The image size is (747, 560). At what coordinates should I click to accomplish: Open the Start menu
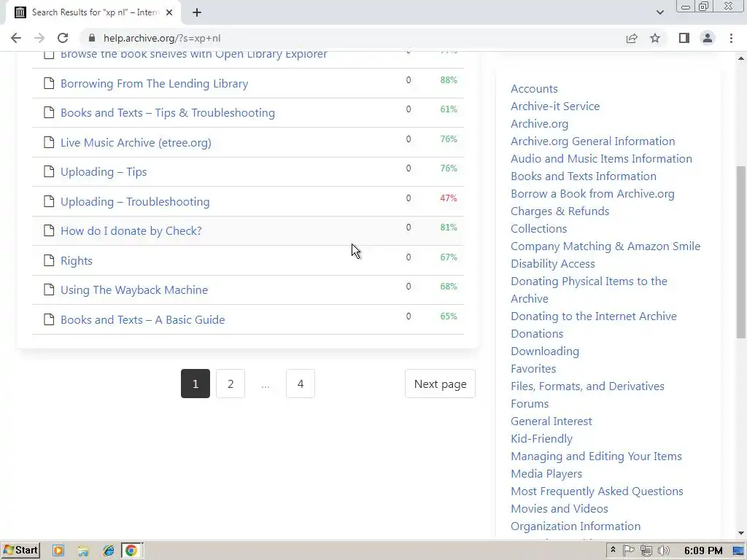[x=20, y=551]
